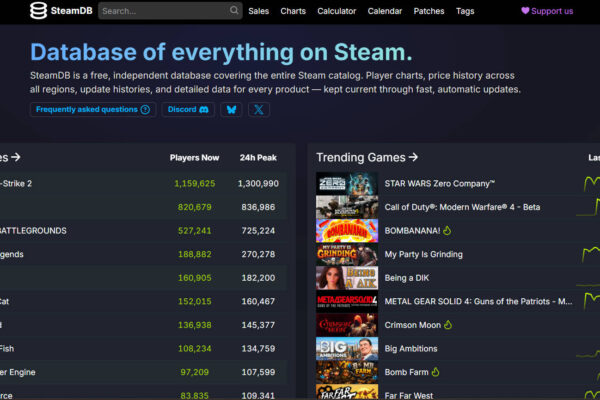Click the Discord button label

click(x=182, y=109)
